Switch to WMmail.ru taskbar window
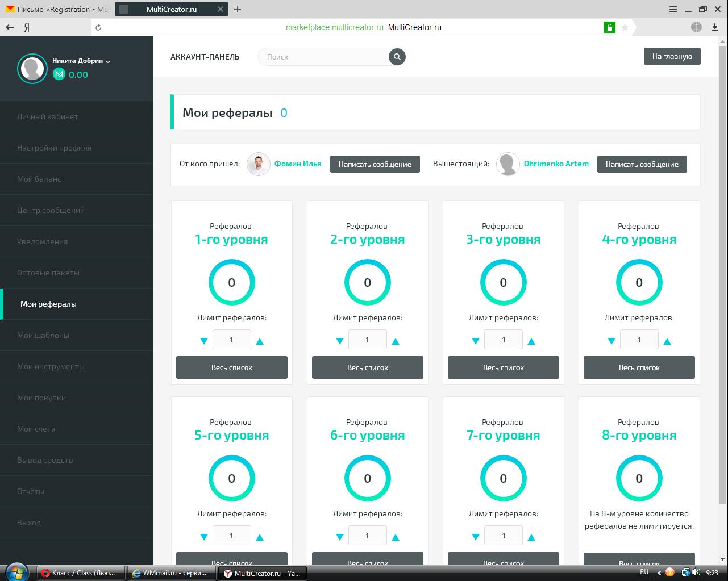This screenshot has height=581, width=728. (x=171, y=573)
